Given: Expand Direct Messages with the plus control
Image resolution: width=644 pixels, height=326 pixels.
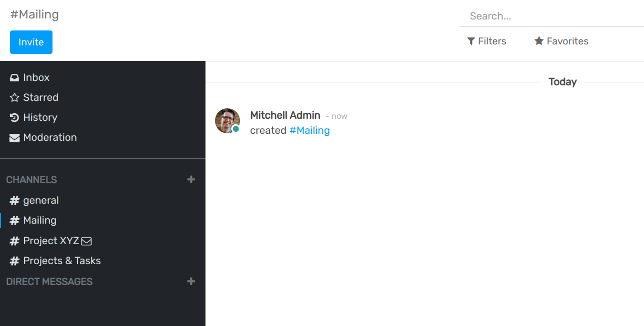Looking at the screenshot, I should point(191,281).
